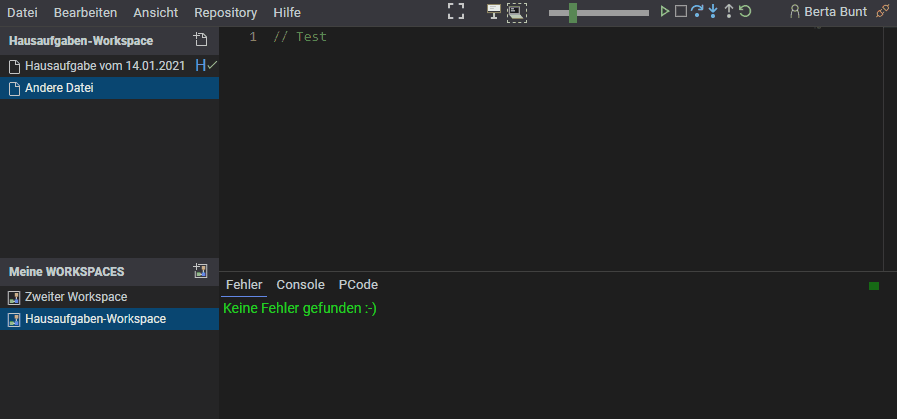Select Zweiter Workspace in the workspace list
This screenshot has height=419, width=897.
[x=76, y=297]
